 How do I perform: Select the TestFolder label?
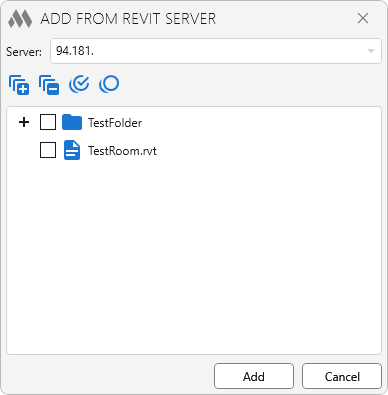tap(115, 123)
